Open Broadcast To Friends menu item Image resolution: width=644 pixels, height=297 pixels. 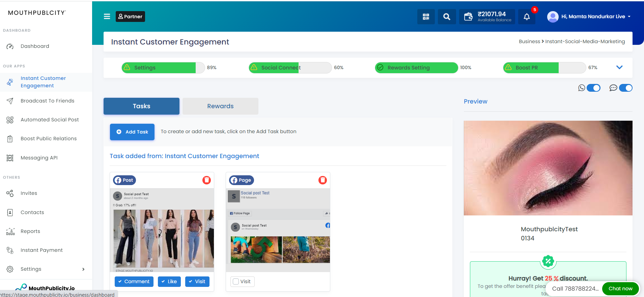(x=48, y=101)
